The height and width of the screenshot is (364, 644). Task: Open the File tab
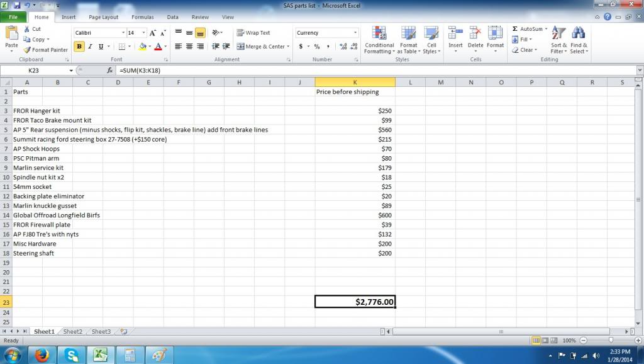(13, 17)
